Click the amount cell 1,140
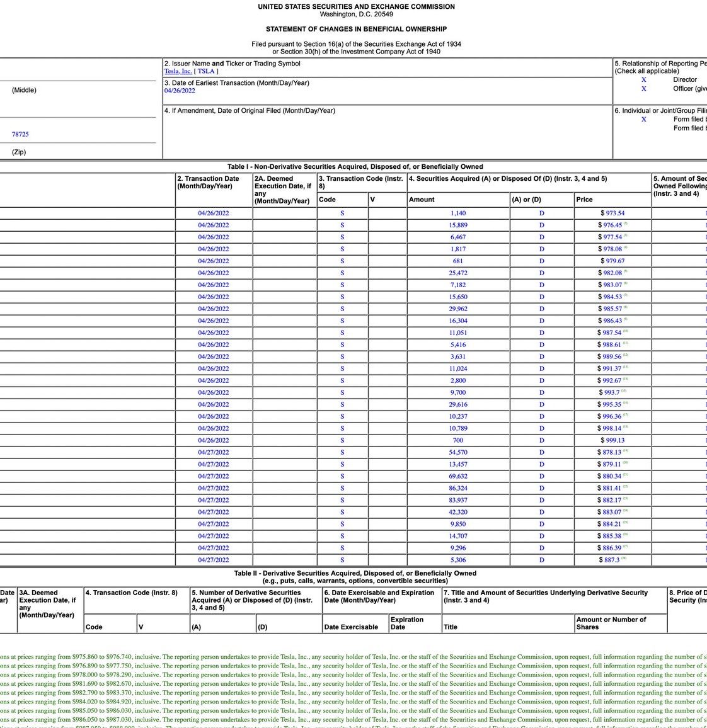The width and height of the screenshot is (707, 728). coord(458,213)
